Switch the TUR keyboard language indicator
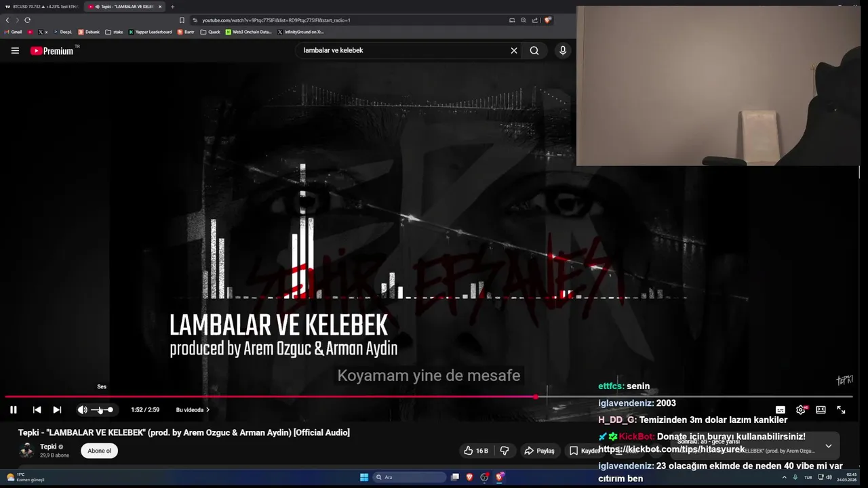This screenshot has height=488, width=868. (808, 477)
